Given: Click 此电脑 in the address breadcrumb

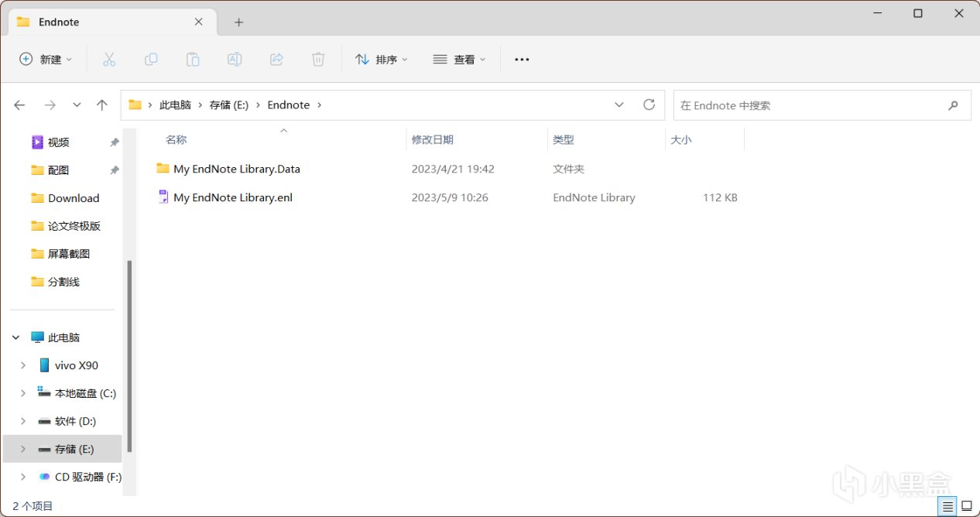Looking at the screenshot, I should tap(175, 105).
